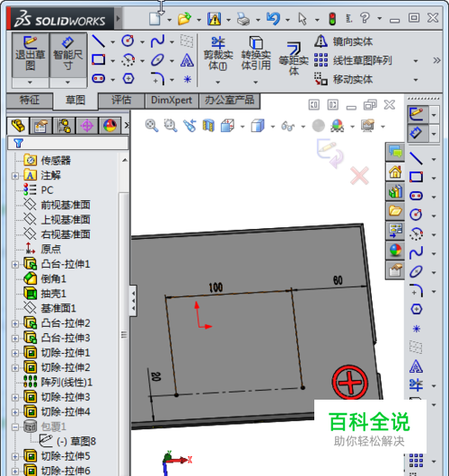This screenshot has width=449, height=476.
Task: Click the feature tree filter field
Action: [68, 143]
